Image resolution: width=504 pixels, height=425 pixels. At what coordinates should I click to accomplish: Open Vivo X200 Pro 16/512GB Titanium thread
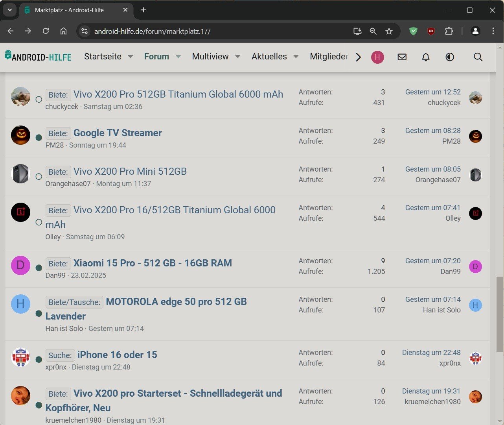(x=175, y=210)
